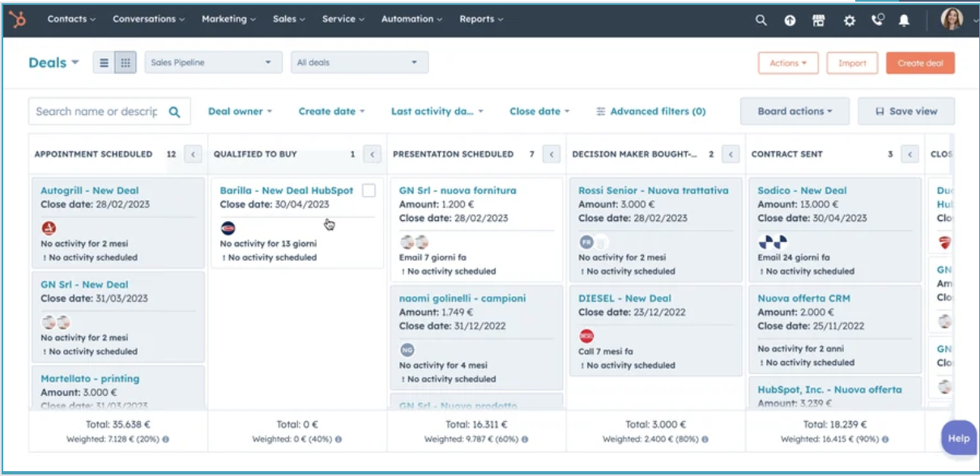Open the Martellato - printing deal
The width and height of the screenshot is (980, 476).
[x=90, y=379]
